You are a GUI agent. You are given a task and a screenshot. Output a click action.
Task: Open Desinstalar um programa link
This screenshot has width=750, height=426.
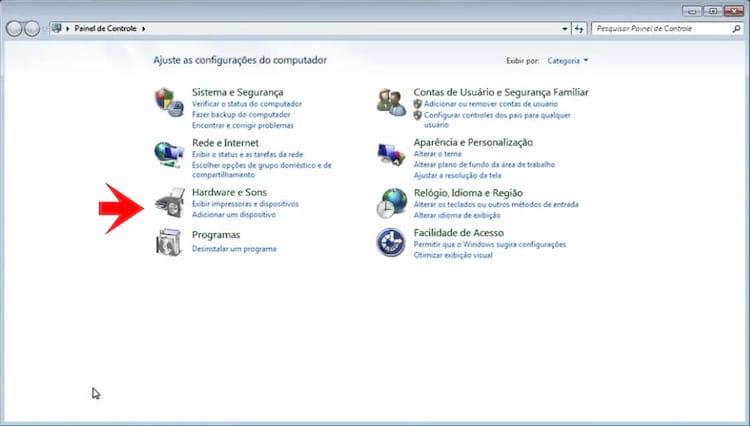[x=234, y=248]
